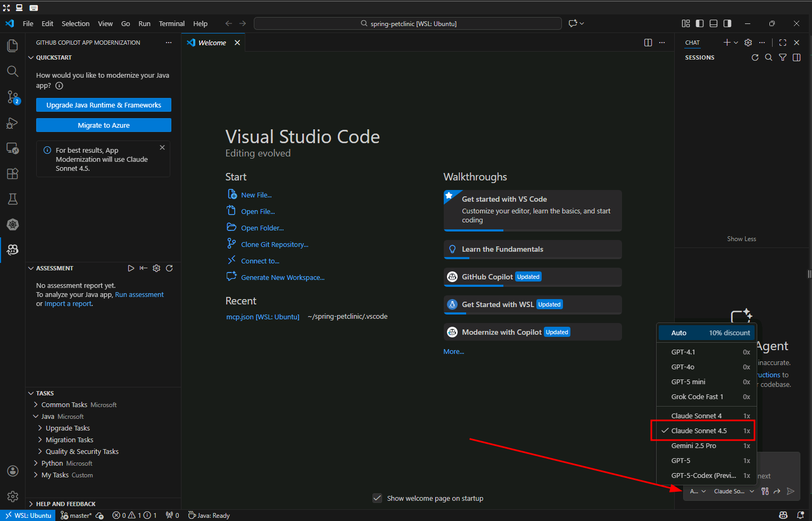The width and height of the screenshot is (812, 521).
Task: Start a new chat with the plus icon
Action: click(726, 43)
